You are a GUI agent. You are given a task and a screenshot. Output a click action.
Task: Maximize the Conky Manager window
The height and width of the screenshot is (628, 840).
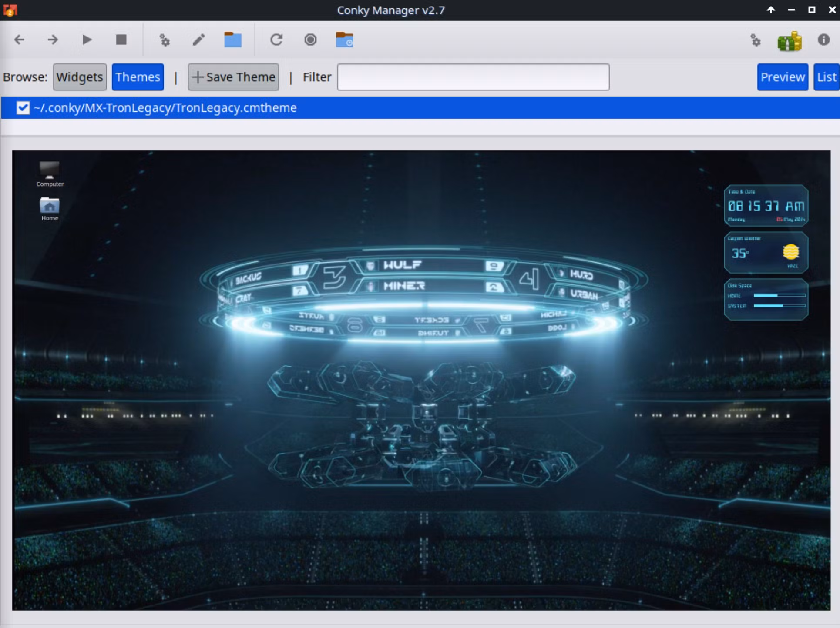pos(812,10)
